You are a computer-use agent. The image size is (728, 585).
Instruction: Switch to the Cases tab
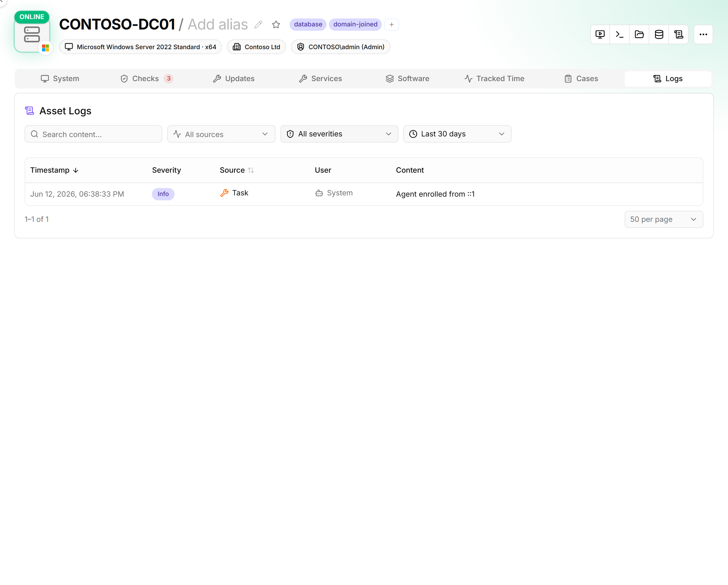click(x=581, y=79)
